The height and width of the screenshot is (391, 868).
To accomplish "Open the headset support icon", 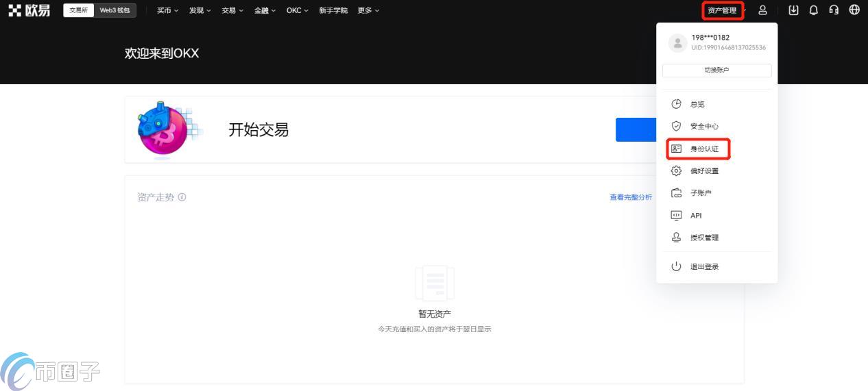I will (x=834, y=10).
